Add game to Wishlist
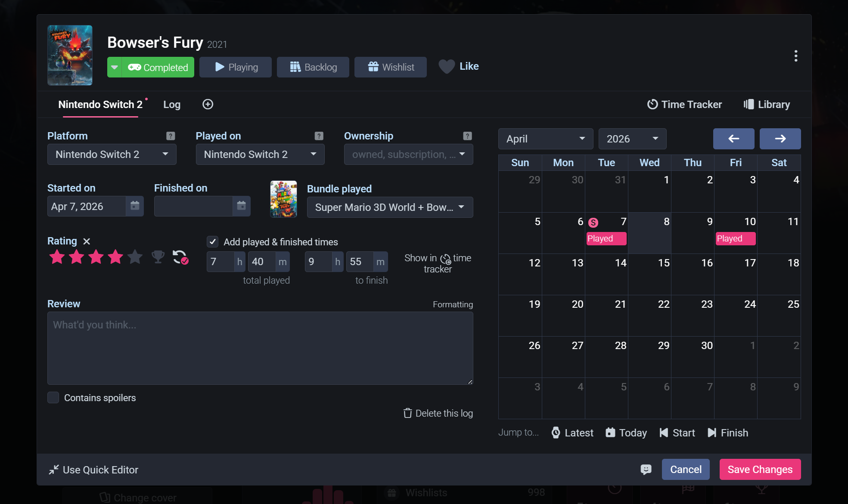The image size is (848, 504). pos(391,67)
